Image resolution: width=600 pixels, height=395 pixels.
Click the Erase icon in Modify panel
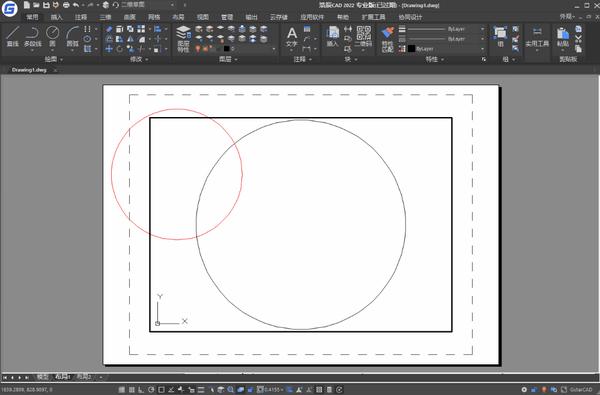(x=109, y=29)
